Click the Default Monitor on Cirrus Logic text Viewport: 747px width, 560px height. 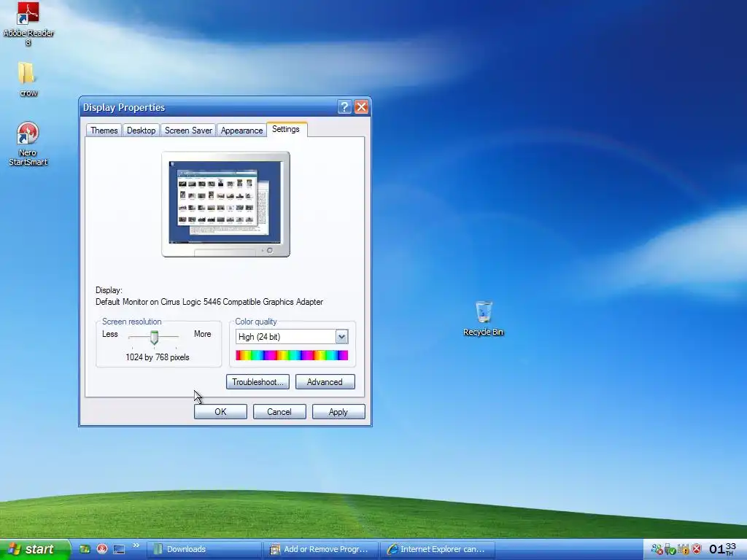(209, 302)
